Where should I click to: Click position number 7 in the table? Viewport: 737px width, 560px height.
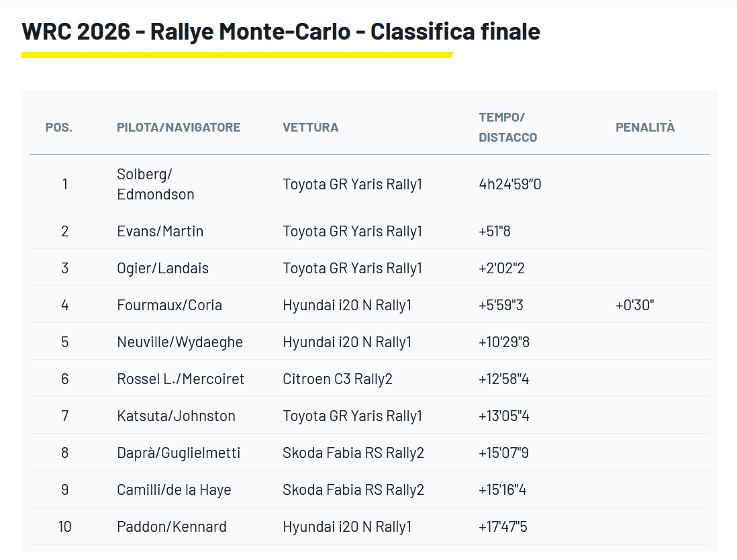[x=65, y=416]
